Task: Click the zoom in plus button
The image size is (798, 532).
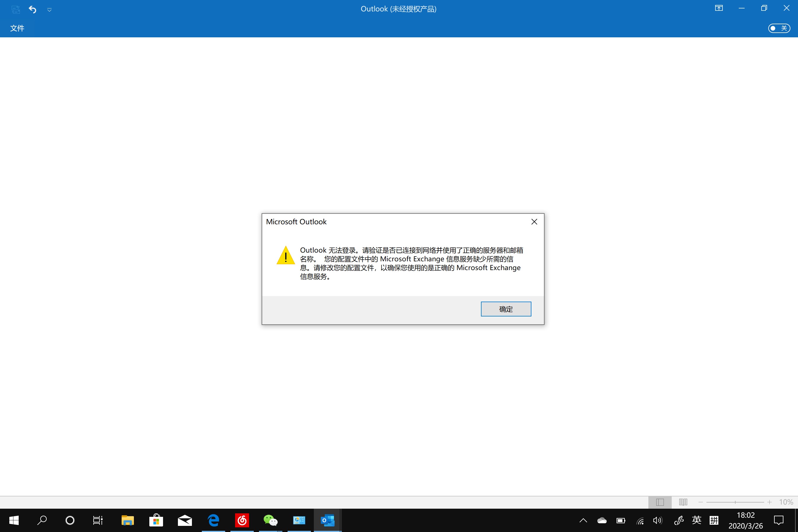Action: (x=769, y=502)
